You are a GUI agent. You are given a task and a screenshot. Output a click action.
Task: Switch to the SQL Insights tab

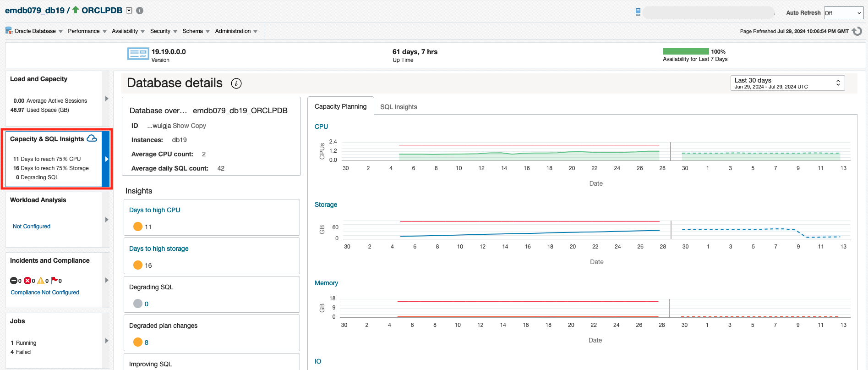(x=399, y=107)
